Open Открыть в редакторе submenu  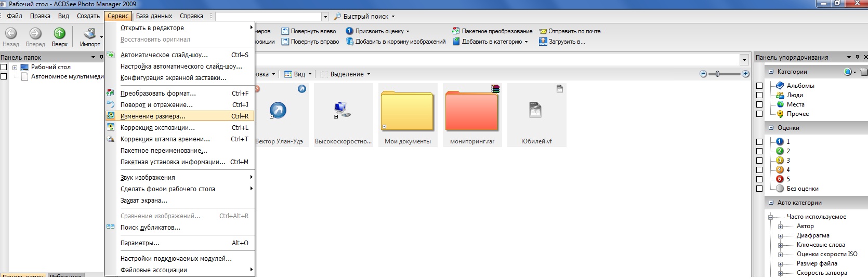[180, 28]
